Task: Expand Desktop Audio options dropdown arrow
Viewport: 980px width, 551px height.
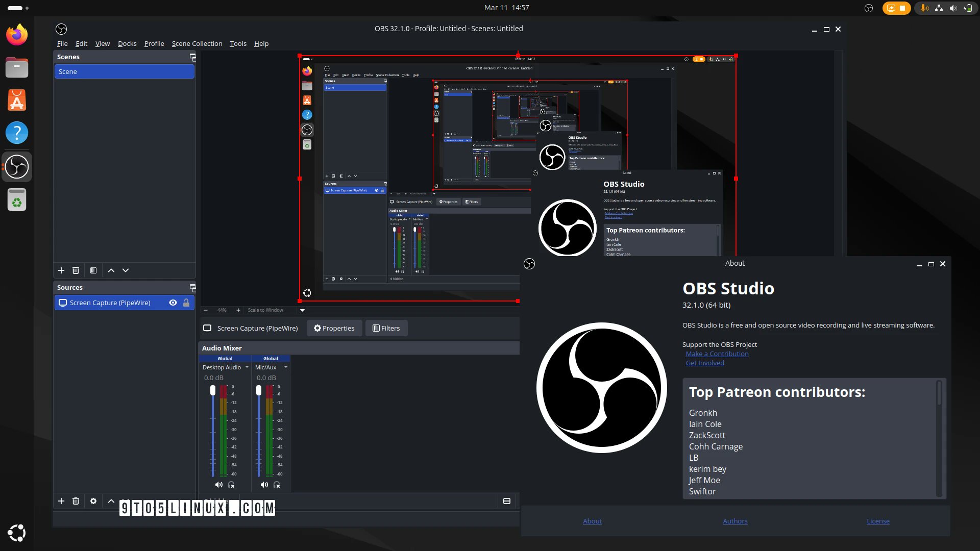Action: [247, 367]
